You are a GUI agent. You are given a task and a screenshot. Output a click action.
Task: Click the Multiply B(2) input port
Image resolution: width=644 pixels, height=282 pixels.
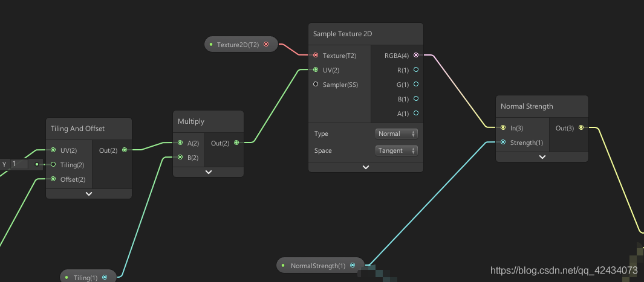(x=180, y=157)
